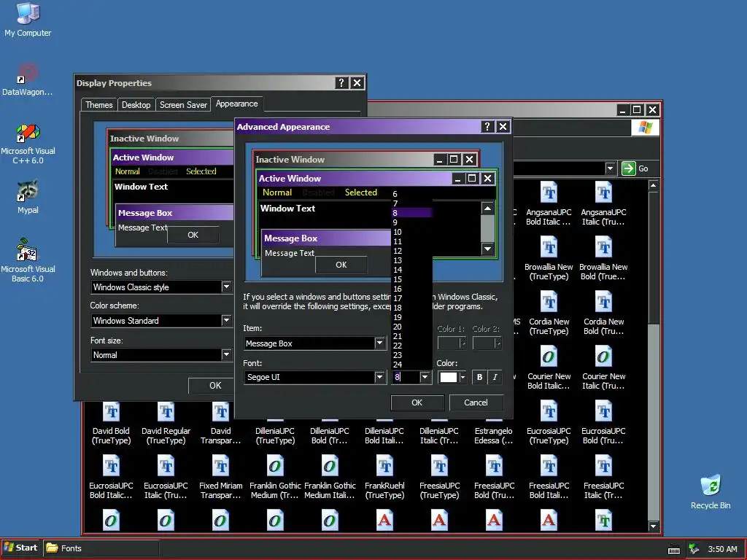
Task: Click the taskbar clock showing 3:50 AM
Action: 722,549
